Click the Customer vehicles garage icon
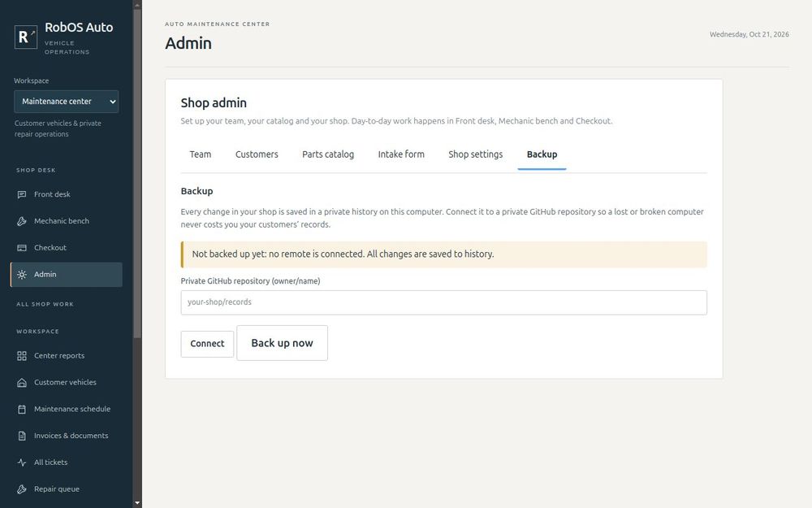The height and width of the screenshot is (508, 812). [22, 383]
